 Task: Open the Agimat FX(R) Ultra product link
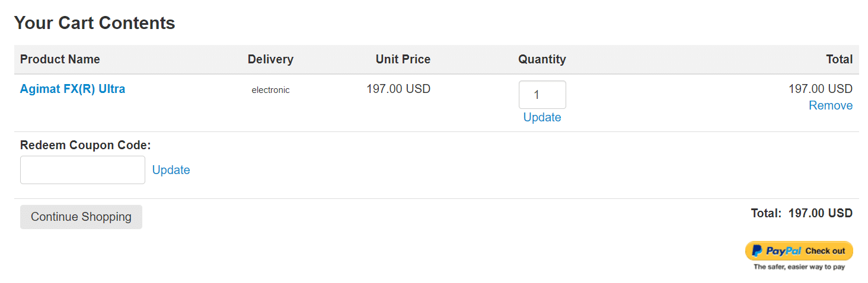pos(72,89)
